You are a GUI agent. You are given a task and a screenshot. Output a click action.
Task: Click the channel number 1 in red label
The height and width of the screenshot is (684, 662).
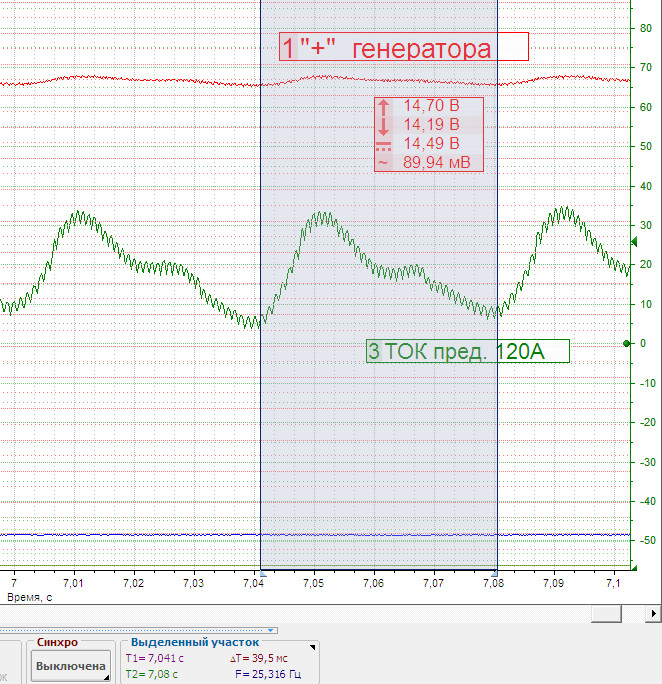(x=288, y=48)
